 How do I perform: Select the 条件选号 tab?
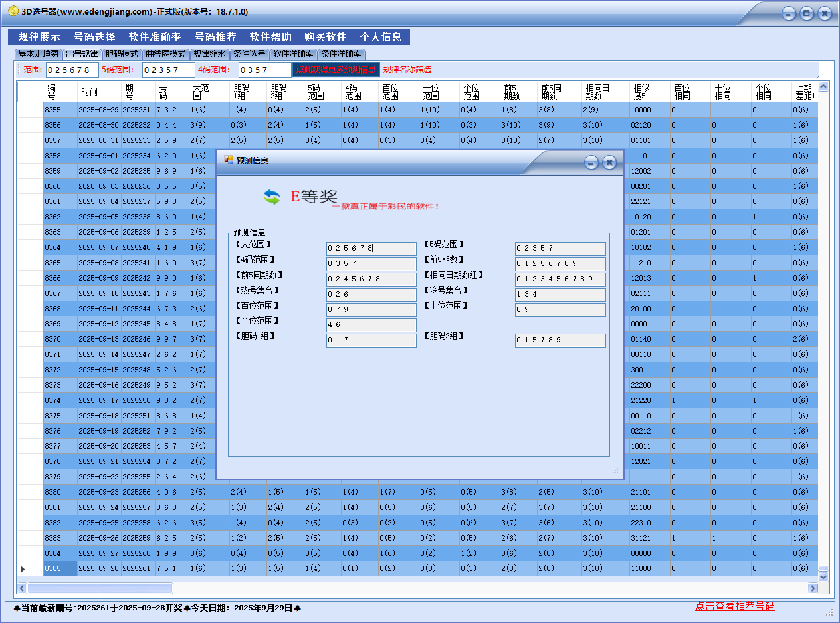(249, 54)
